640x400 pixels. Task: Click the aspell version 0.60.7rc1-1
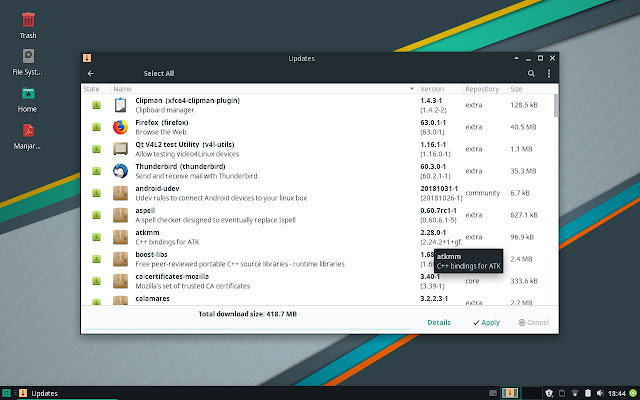point(438,211)
